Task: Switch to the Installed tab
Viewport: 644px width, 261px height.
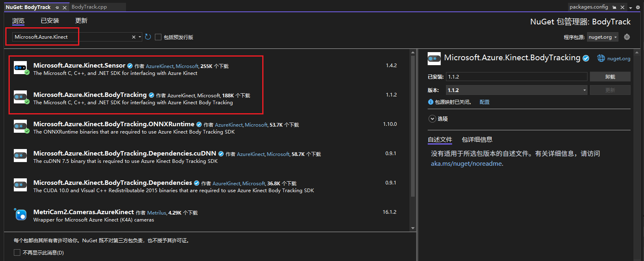Action: [x=50, y=21]
